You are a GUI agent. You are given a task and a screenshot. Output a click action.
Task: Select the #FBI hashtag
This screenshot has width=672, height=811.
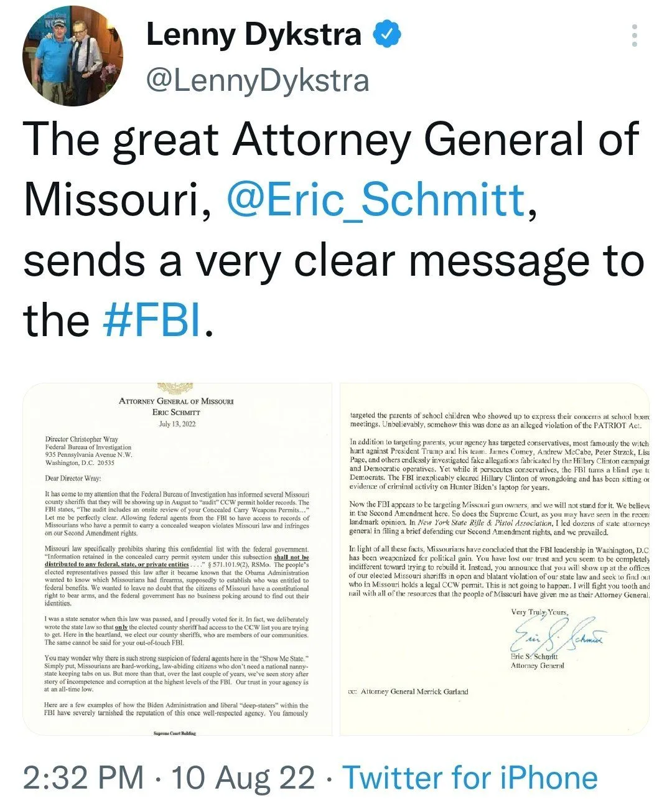(x=152, y=320)
